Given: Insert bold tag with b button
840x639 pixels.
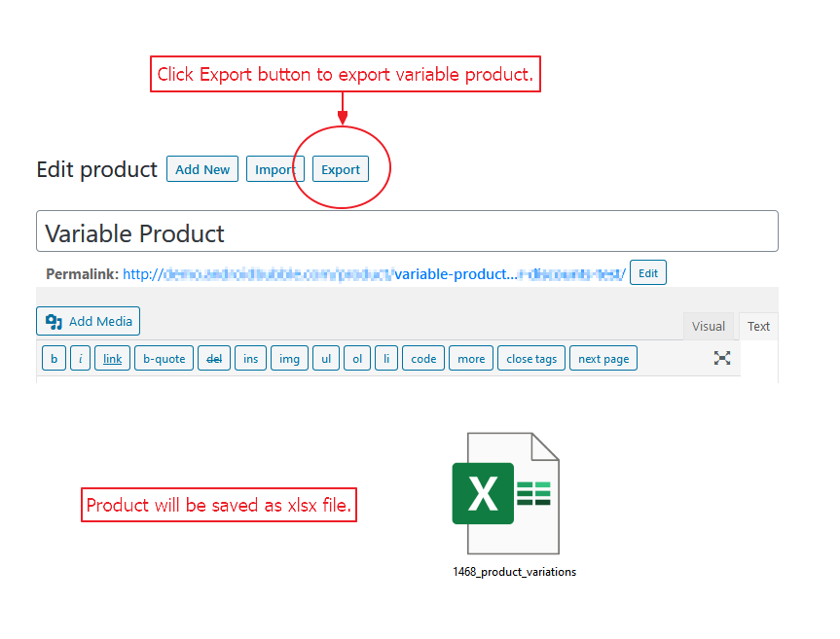Looking at the screenshot, I should point(54,359).
